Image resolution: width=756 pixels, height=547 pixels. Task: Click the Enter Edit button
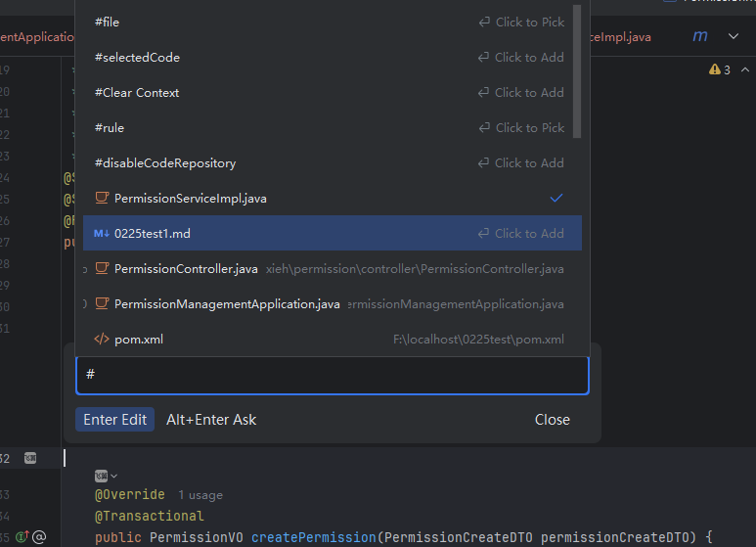coord(114,420)
